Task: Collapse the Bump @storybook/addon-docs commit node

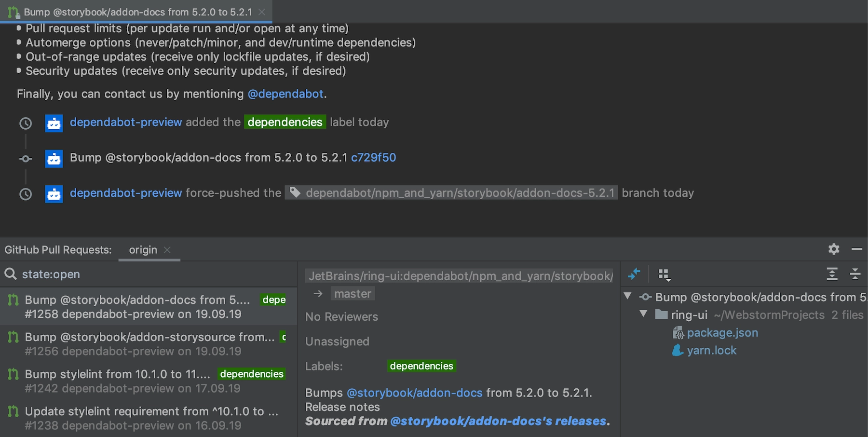Action: click(627, 296)
